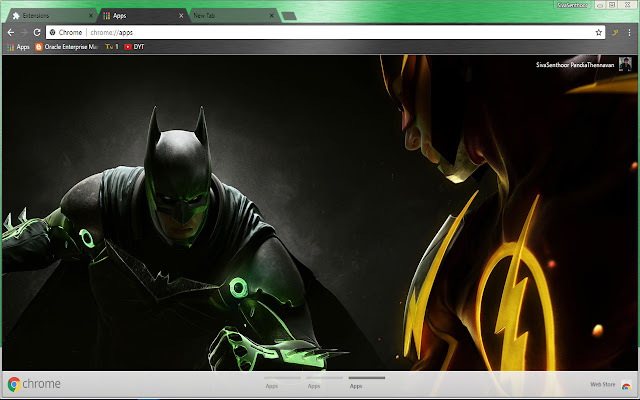Click the Chrome logo at page bottom
The image size is (640, 400).
point(34,384)
